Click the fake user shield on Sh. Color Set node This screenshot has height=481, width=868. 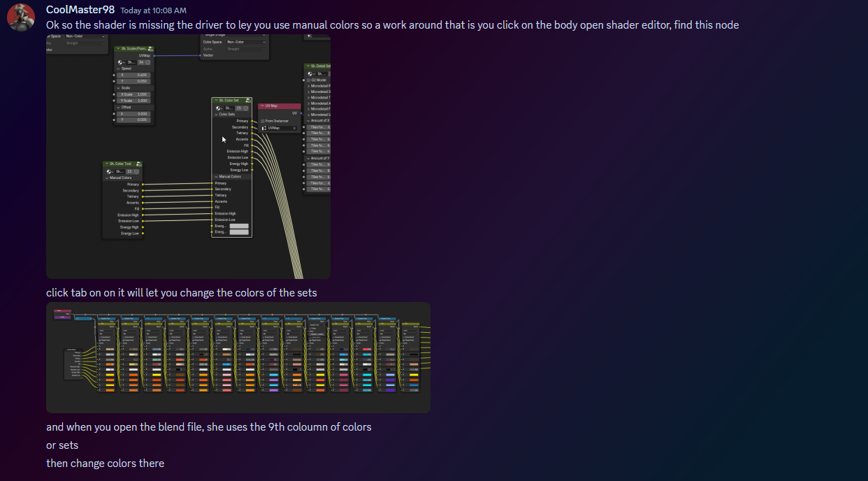tap(247, 108)
